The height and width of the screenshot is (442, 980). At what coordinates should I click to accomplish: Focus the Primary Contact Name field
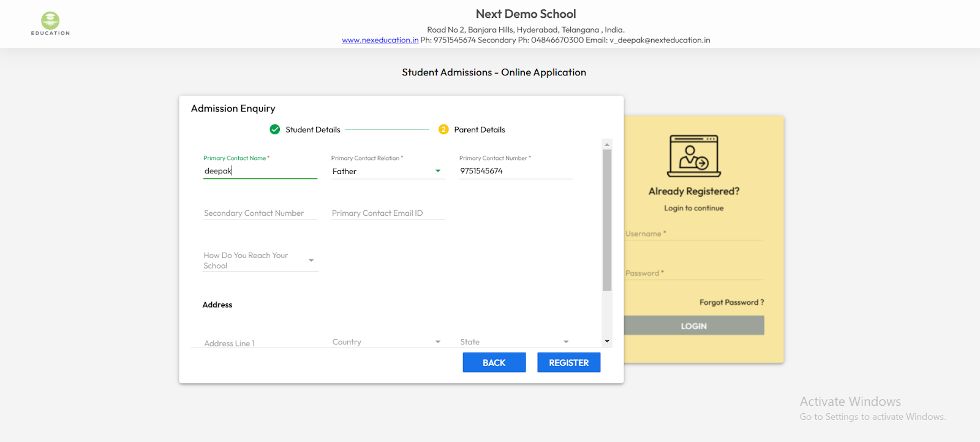(x=260, y=171)
